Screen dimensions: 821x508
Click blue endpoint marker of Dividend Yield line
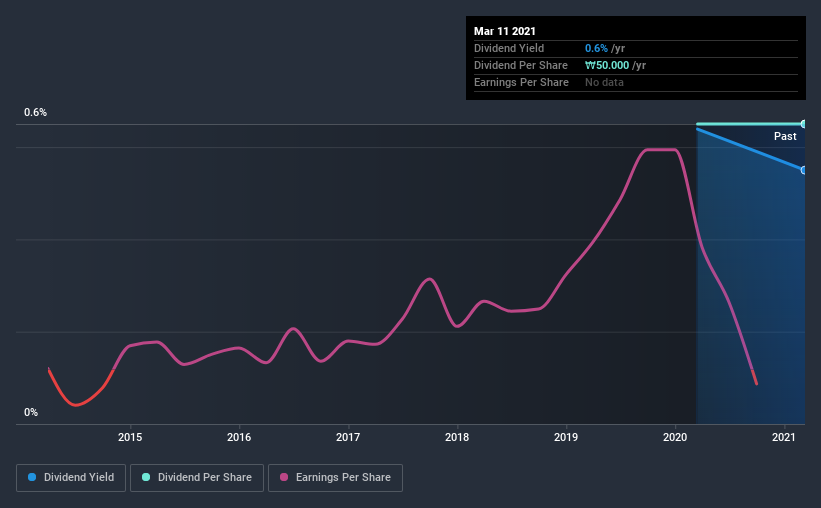803,169
